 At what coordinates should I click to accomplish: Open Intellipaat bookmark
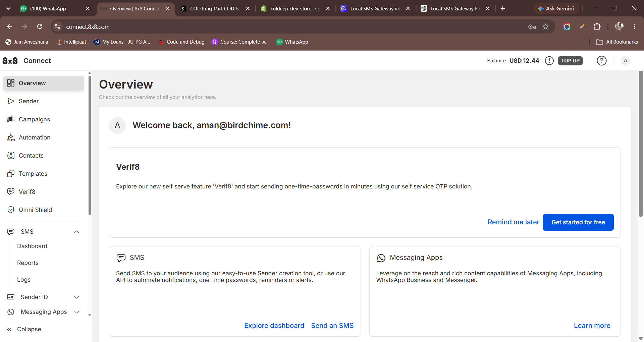click(x=71, y=42)
